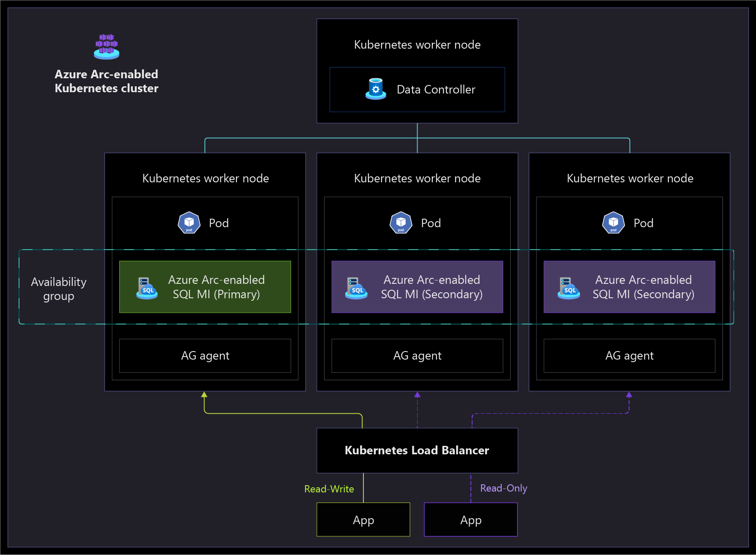This screenshot has height=555, width=756.
Task: Click the Availability group label
Action: point(59,289)
